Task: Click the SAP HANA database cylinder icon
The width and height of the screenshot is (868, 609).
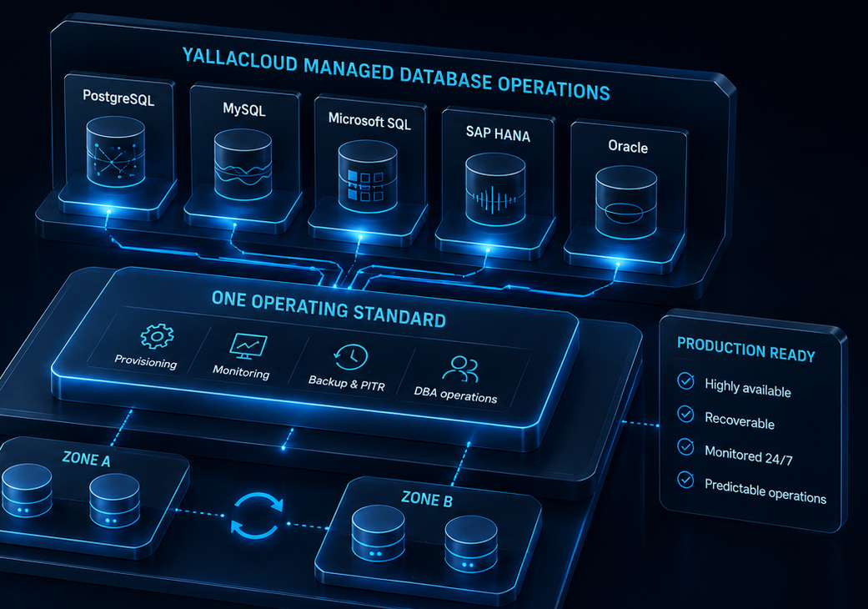Action: tap(495, 189)
